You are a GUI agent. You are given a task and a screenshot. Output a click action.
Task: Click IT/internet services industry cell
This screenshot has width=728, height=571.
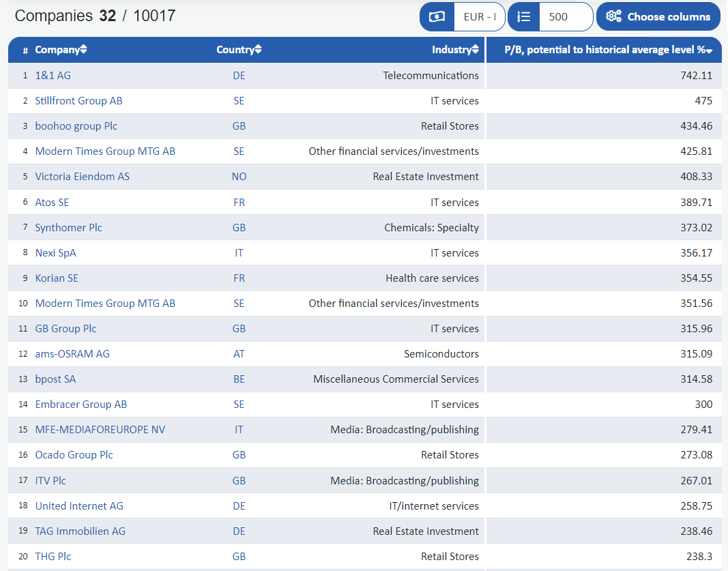click(x=434, y=506)
